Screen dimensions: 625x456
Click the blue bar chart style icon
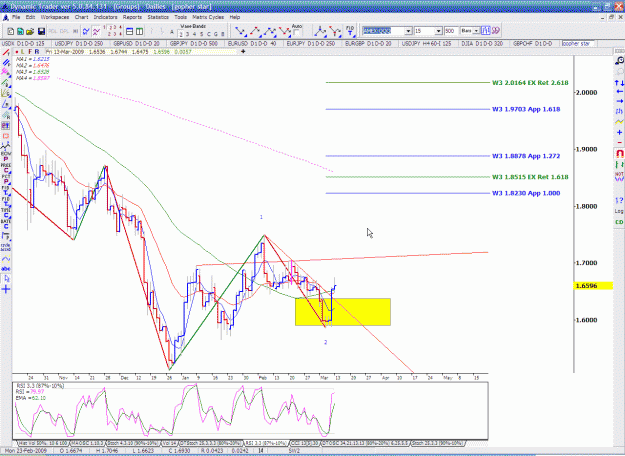coord(485,31)
